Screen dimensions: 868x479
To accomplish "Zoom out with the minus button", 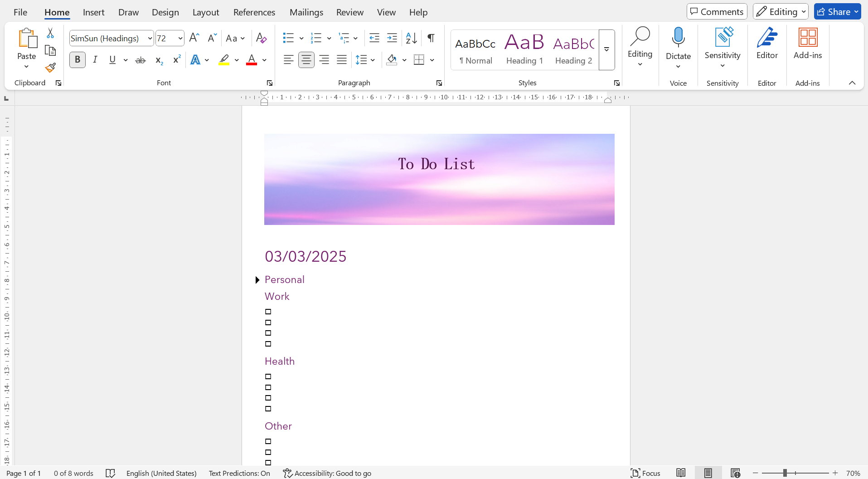I will (x=756, y=473).
